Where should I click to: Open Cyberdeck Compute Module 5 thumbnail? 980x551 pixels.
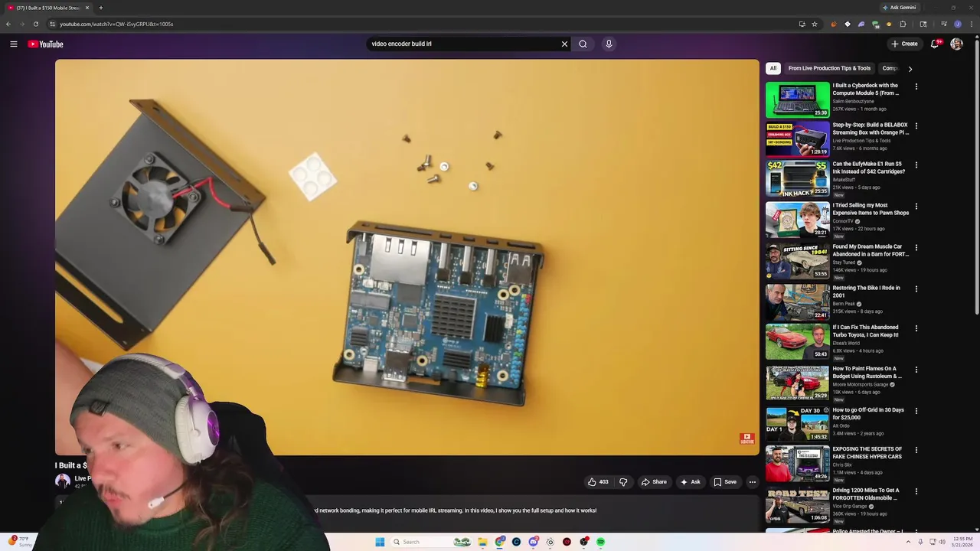[x=797, y=99]
